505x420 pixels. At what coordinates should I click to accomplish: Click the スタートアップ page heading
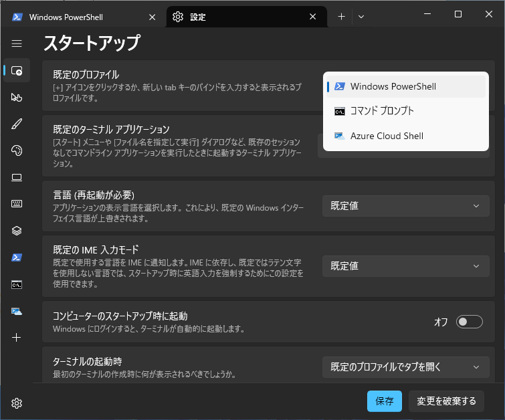tap(92, 43)
